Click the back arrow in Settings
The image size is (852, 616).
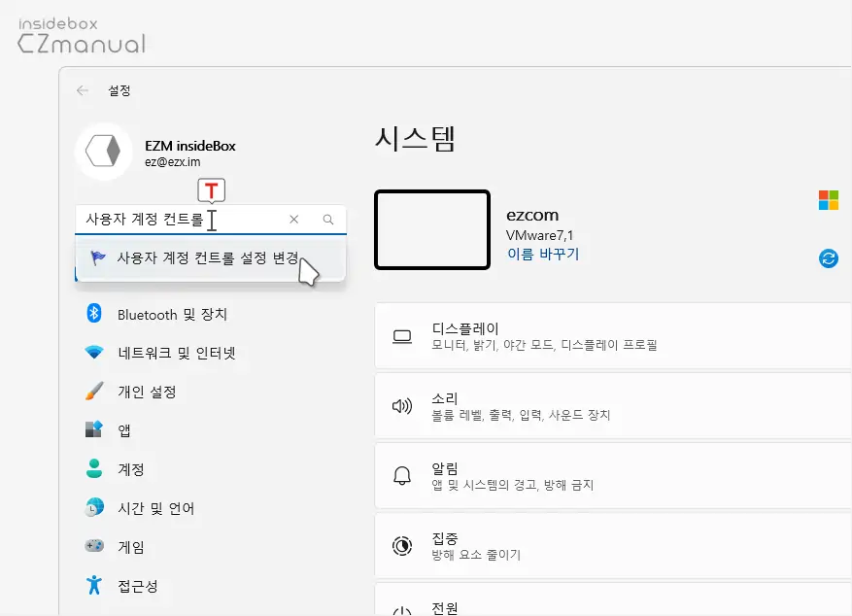coord(82,90)
